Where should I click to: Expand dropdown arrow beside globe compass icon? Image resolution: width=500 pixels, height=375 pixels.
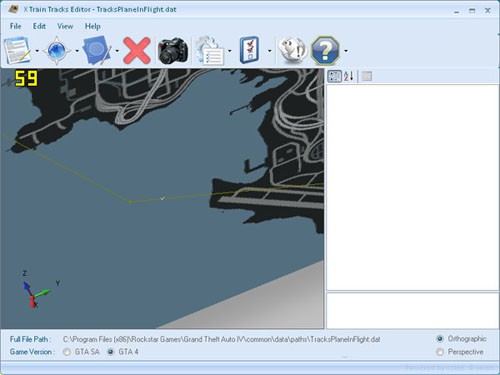(77, 51)
